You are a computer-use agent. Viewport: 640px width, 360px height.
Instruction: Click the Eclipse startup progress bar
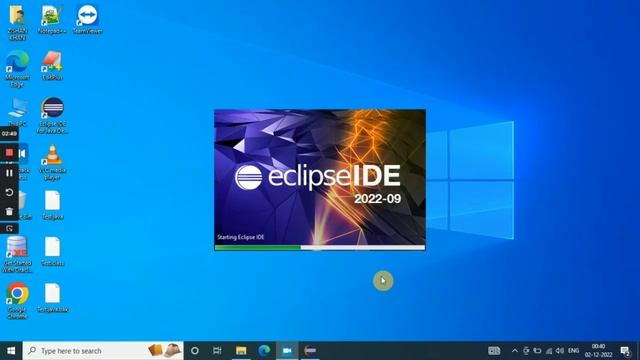pos(320,247)
